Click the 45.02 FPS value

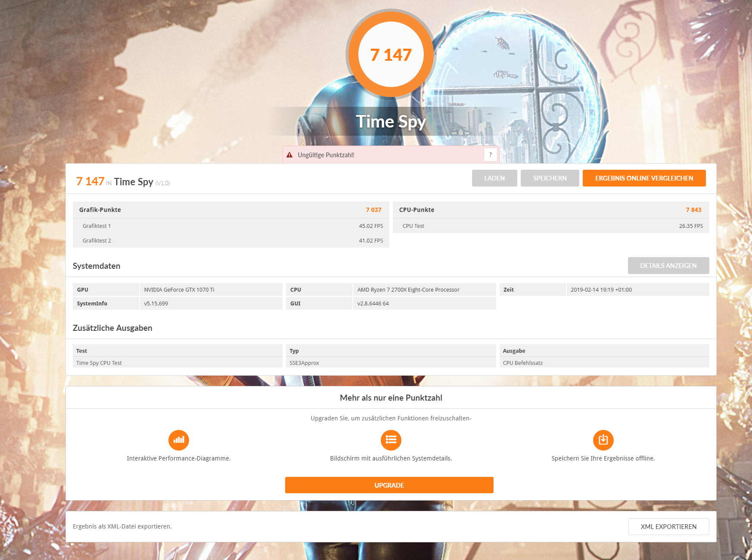[371, 226]
